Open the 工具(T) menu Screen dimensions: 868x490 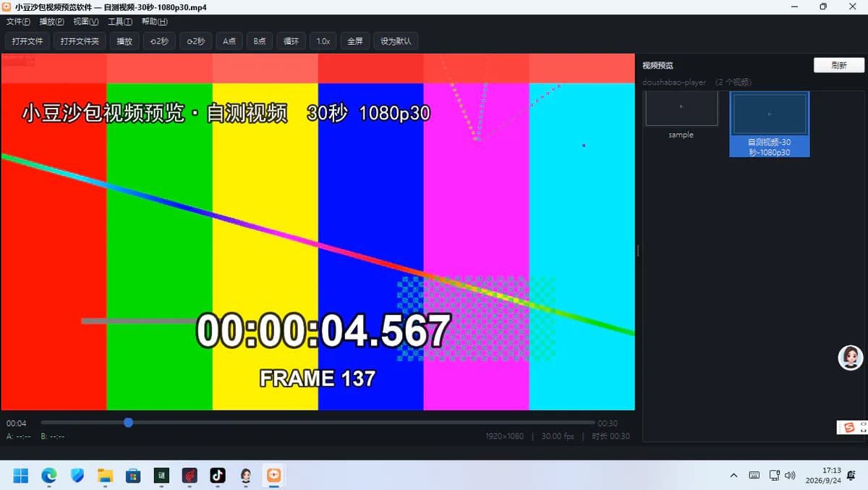(120, 22)
